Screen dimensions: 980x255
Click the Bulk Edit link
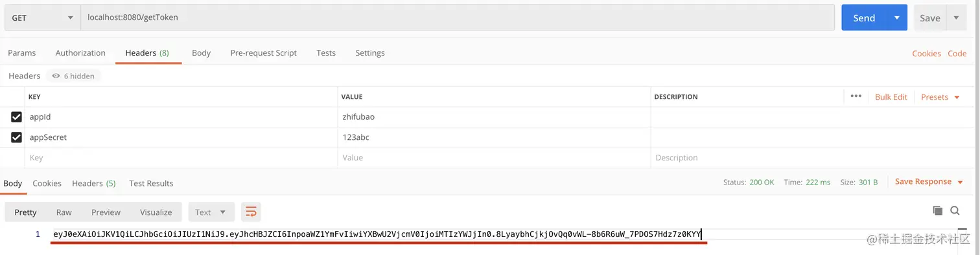[891, 96]
